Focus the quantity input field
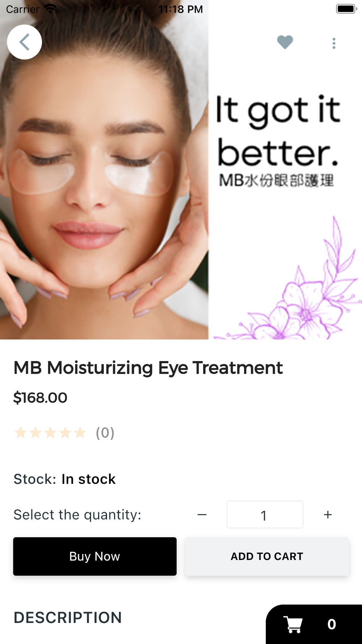Image resolution: width=362 pixels, height=644 pixels. point(265,515)
